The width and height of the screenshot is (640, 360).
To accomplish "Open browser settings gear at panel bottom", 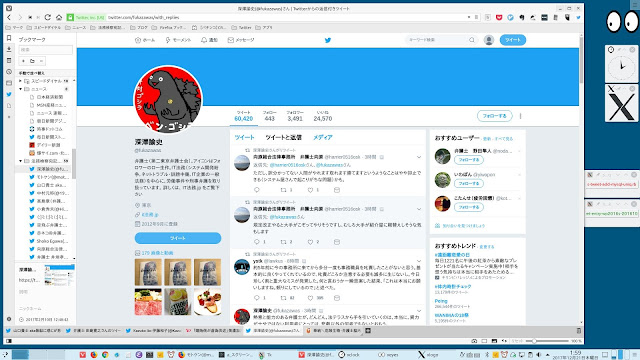I will [9, 319].
